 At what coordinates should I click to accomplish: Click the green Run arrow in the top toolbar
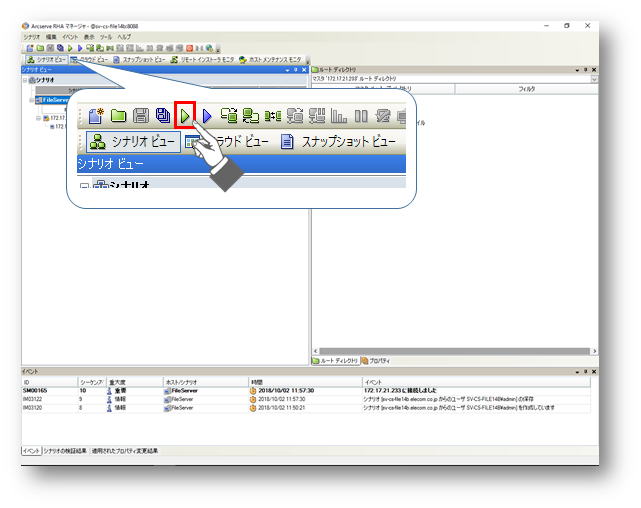[70, 48]
